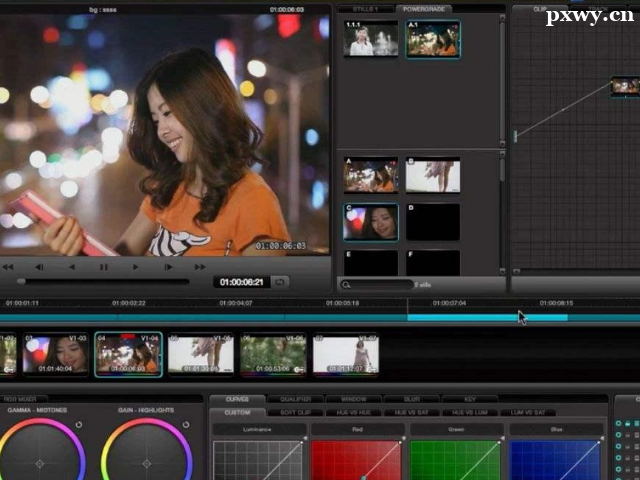Select empty memory slot F

[x=433, y=263]
